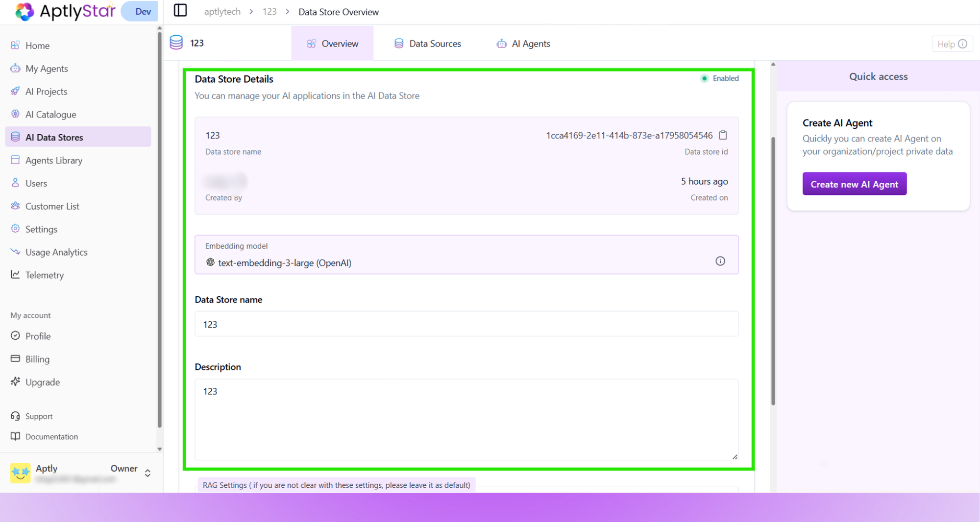Viewport: 980px width, 522px height.
Task: Open the Telemetry view
Action: (x=45, y=275)
